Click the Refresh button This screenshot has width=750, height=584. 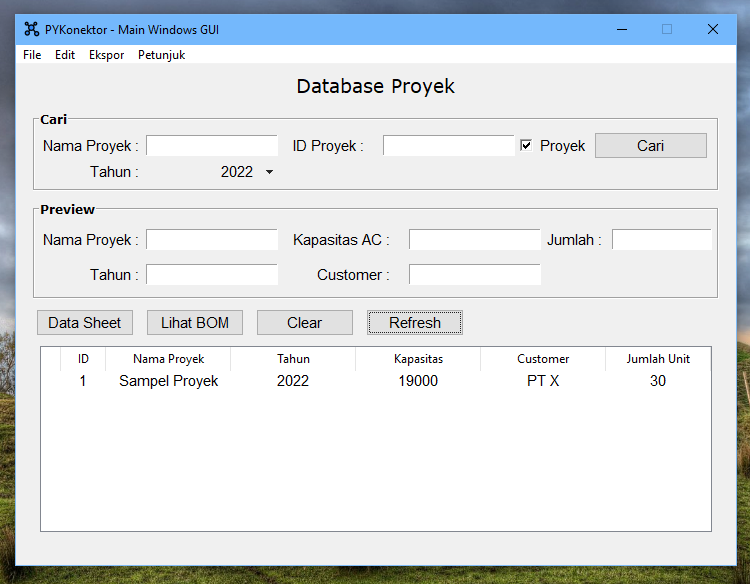coord(415,322)
